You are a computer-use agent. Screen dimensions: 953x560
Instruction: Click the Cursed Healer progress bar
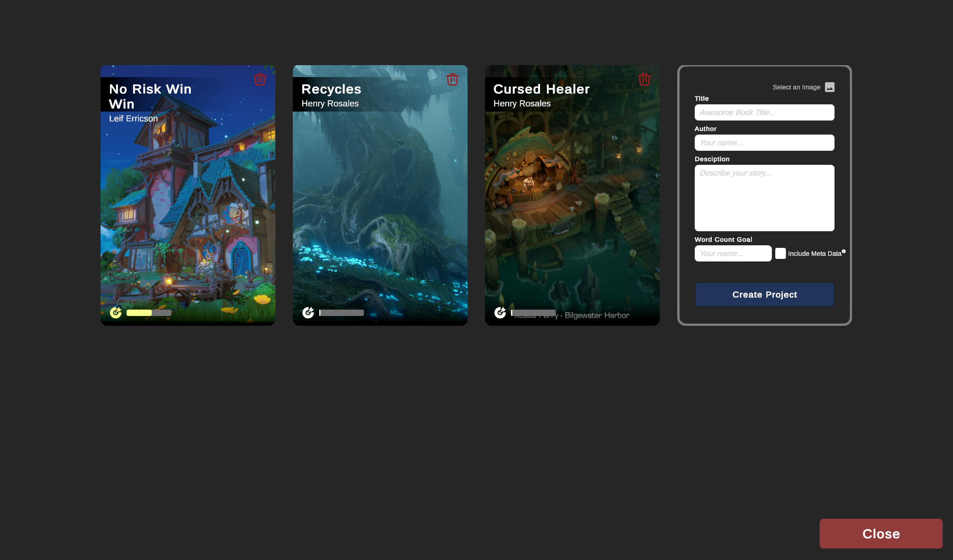click(534, 313)
